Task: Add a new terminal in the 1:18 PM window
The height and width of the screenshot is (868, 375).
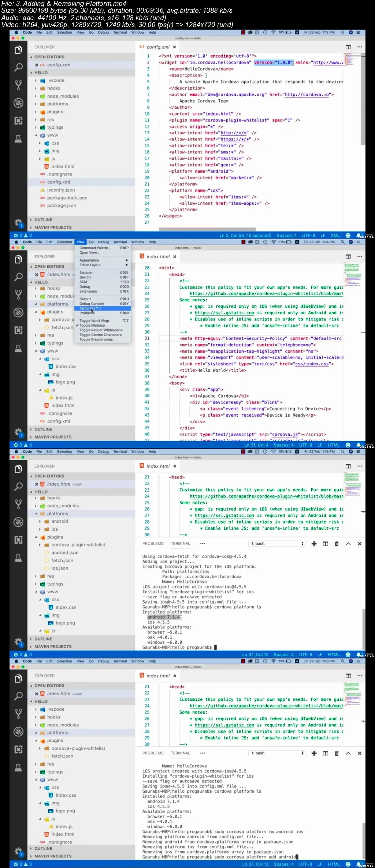Action: tap(314, 753)
